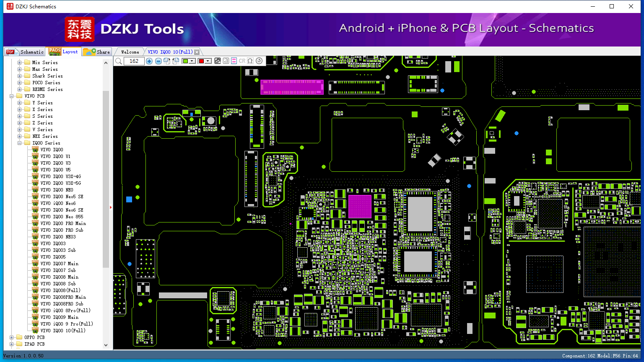Select the Max Series folder icon

[27, 69]
